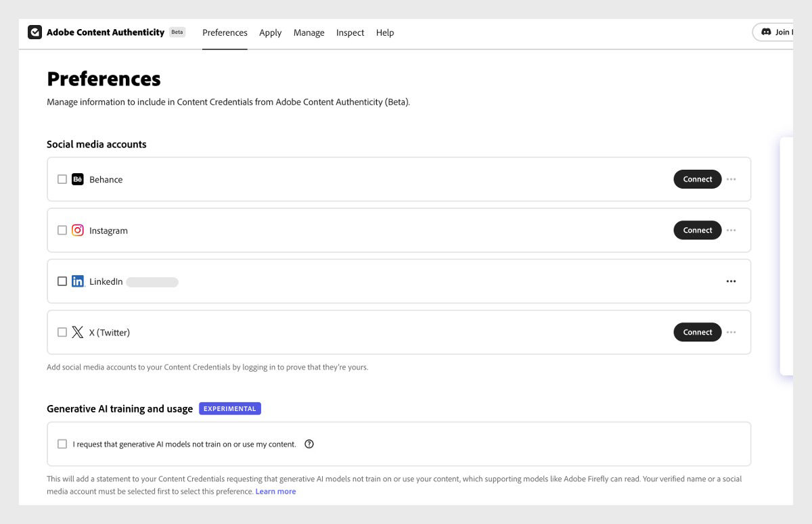Open the X (Twitter) overflow menu
Viewport: 812px width, 524px height.
coord(731,332)
